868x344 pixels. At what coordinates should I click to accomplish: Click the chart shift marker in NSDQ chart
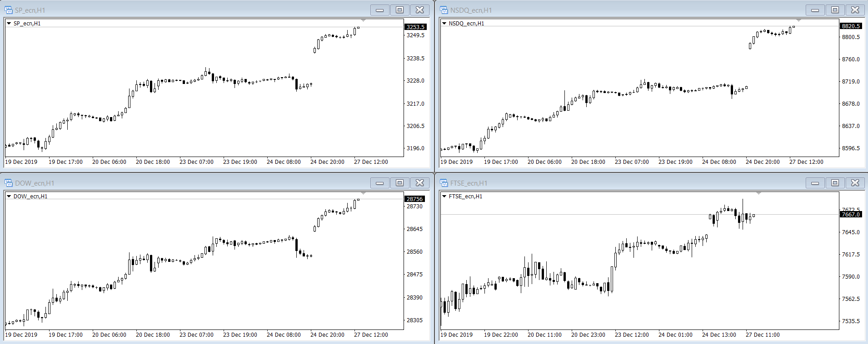(x=798, y=20)
